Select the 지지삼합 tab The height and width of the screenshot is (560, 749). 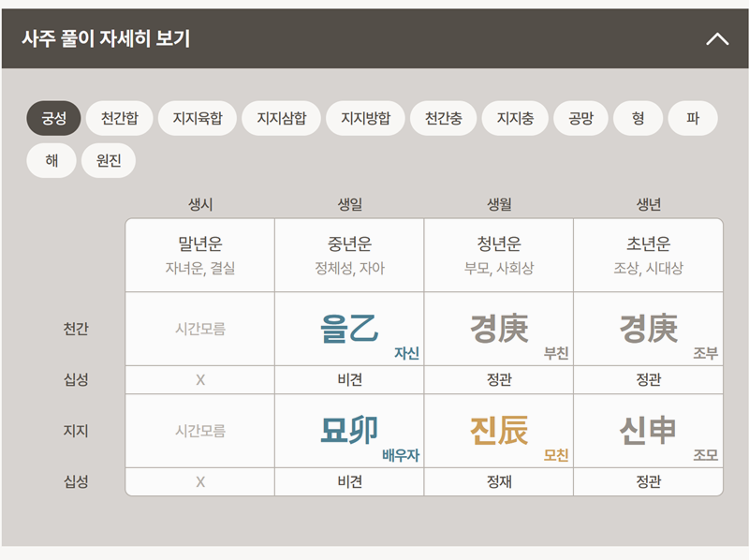click(282, 118)
